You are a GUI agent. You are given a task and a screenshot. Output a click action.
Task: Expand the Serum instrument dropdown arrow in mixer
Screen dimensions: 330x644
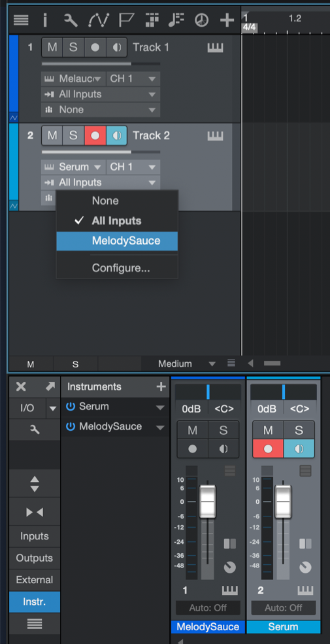pos(160,407)
